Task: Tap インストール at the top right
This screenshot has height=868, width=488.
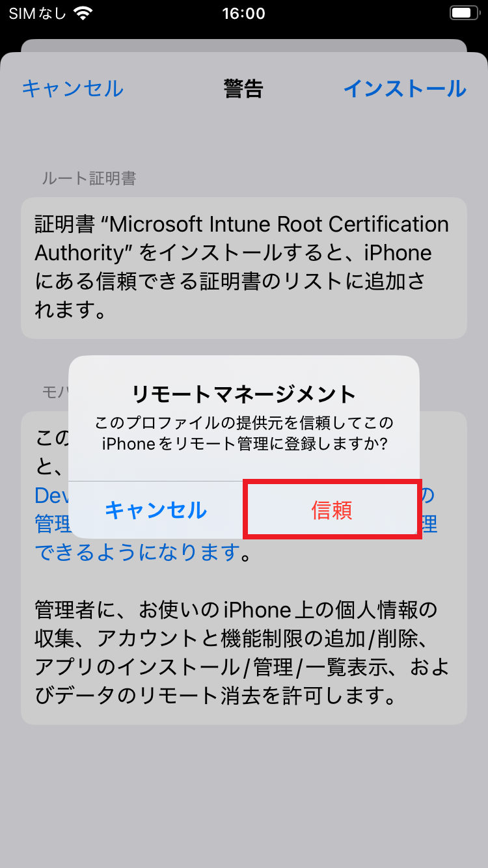Action: (405, 88)
